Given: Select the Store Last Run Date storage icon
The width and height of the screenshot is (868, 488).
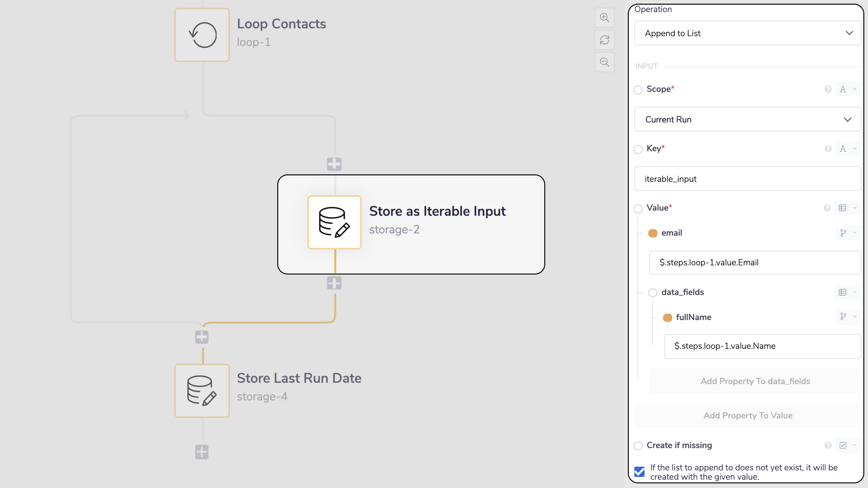Looking at the screenshot, I should click(x=202, y=391).
